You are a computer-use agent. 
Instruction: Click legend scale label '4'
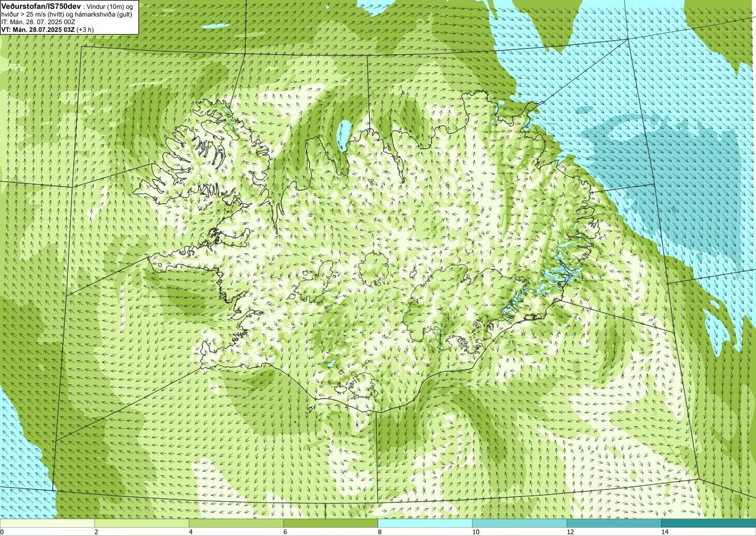point(191,532)
